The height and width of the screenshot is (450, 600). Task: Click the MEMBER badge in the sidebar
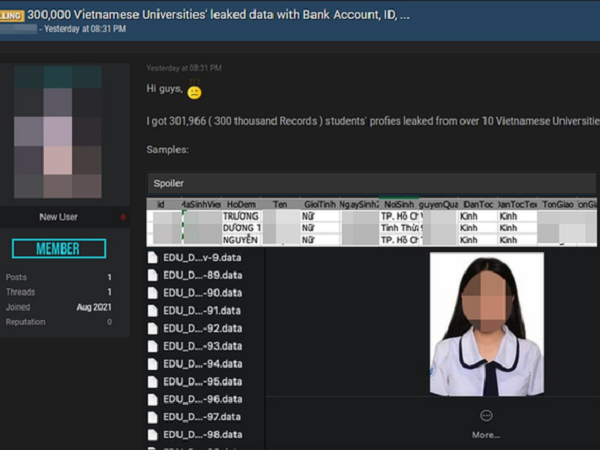click(x=58, y=249)
